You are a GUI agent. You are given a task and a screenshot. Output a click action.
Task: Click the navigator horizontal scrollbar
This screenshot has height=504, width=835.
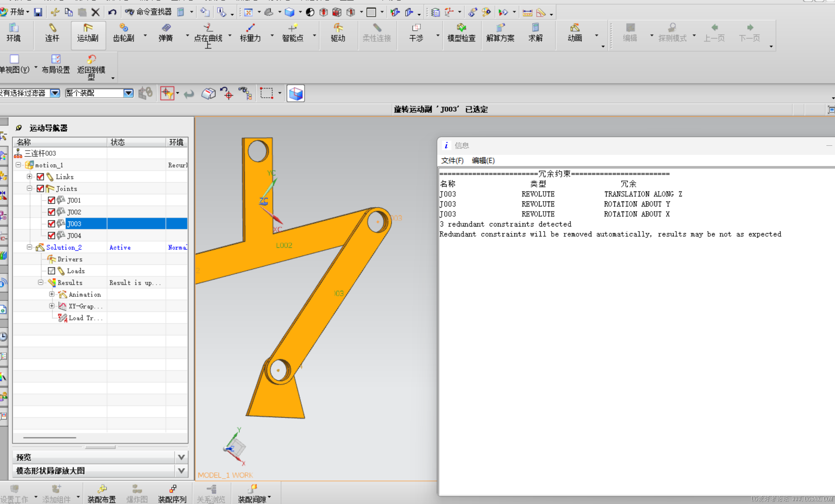coord(49,437)
